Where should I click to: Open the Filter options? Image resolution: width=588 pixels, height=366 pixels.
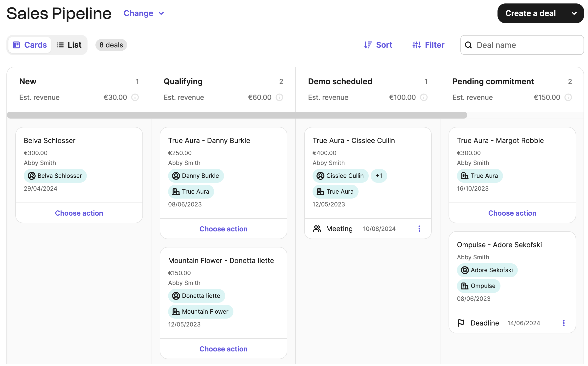point(429,45)
